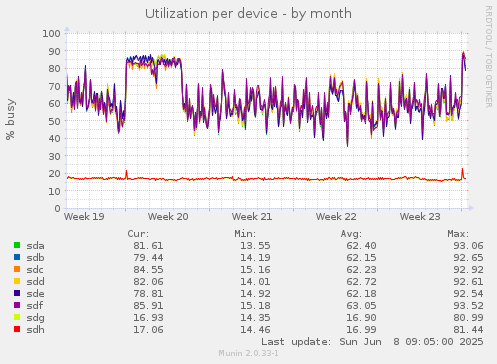Click the sdb device label
This screenshot has height=364, width=497.
35,258
